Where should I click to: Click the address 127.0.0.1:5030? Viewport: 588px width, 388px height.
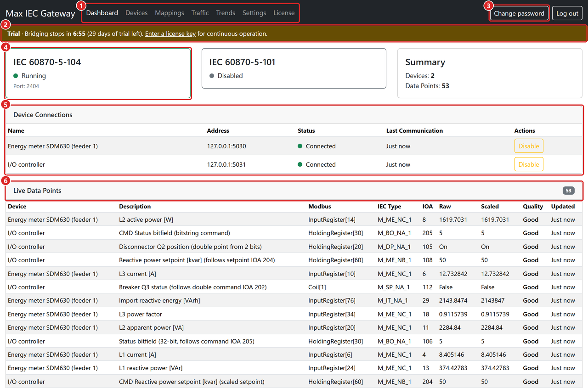coord(226,146)
